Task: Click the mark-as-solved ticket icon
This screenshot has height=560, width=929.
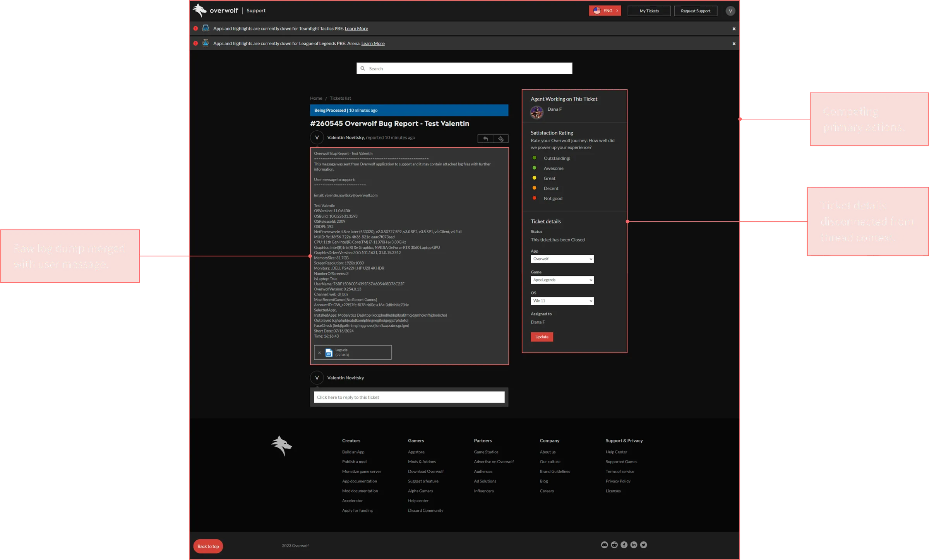Action: coord(500,138)
